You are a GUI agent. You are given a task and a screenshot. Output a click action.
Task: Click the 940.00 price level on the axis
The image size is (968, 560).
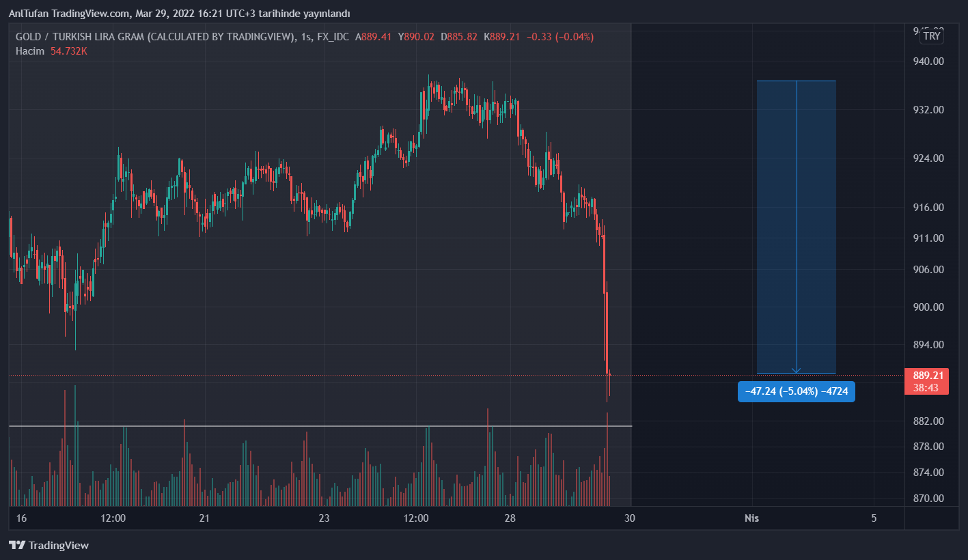[928, 61]
